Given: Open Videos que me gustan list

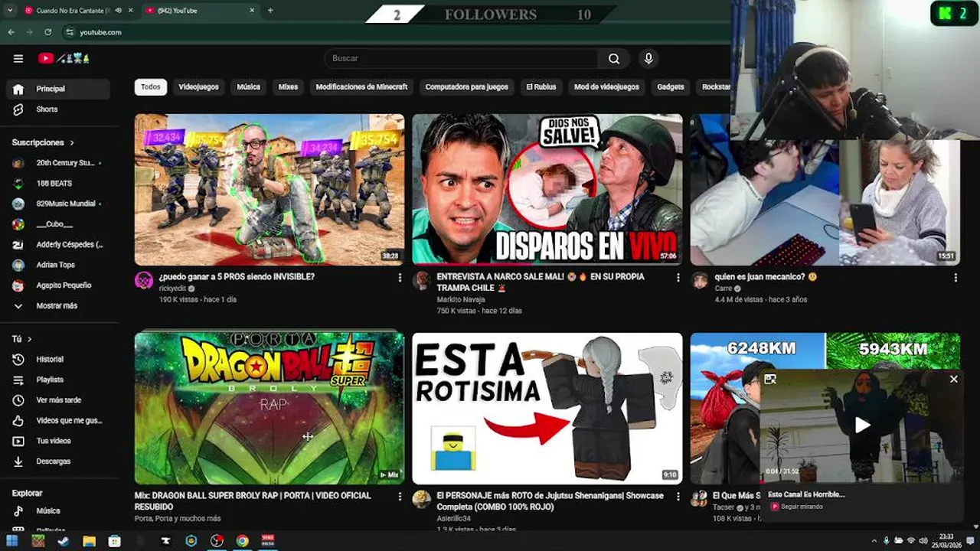Looking at the screenshot, I should click(x=58, y=420).
